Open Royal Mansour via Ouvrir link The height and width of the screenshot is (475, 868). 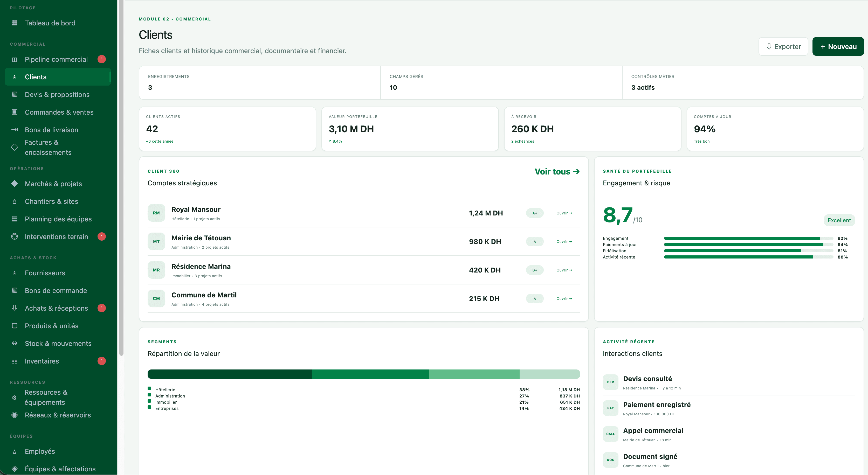[x=564, y=213]
